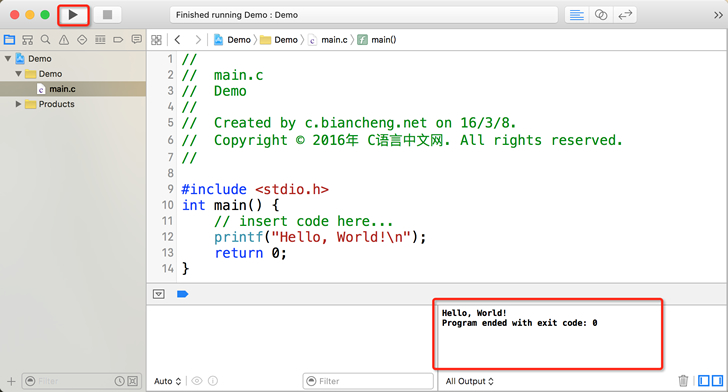Show only source-controlled files filter
728x392 pixels.
coord(133,381)
